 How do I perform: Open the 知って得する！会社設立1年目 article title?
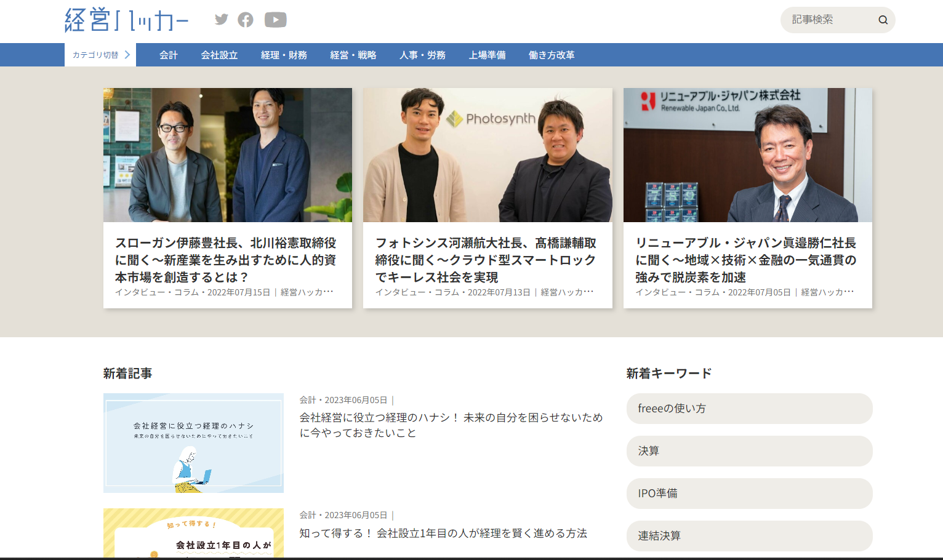click(443, 533)
